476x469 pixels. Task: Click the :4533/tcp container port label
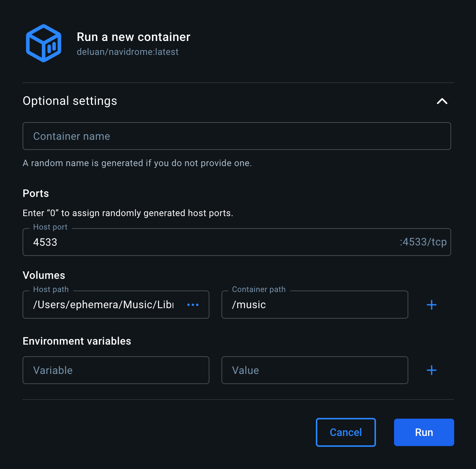coord(423,242)
